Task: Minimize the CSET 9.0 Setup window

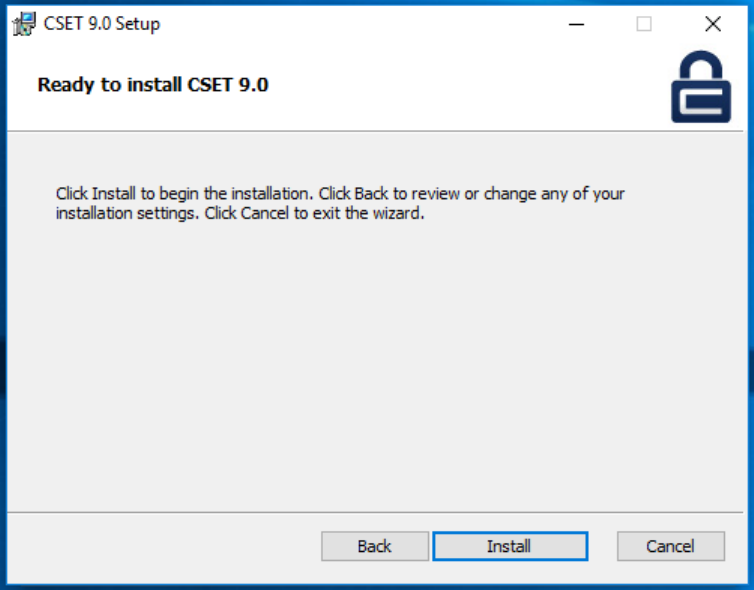Action: point(576,24)
